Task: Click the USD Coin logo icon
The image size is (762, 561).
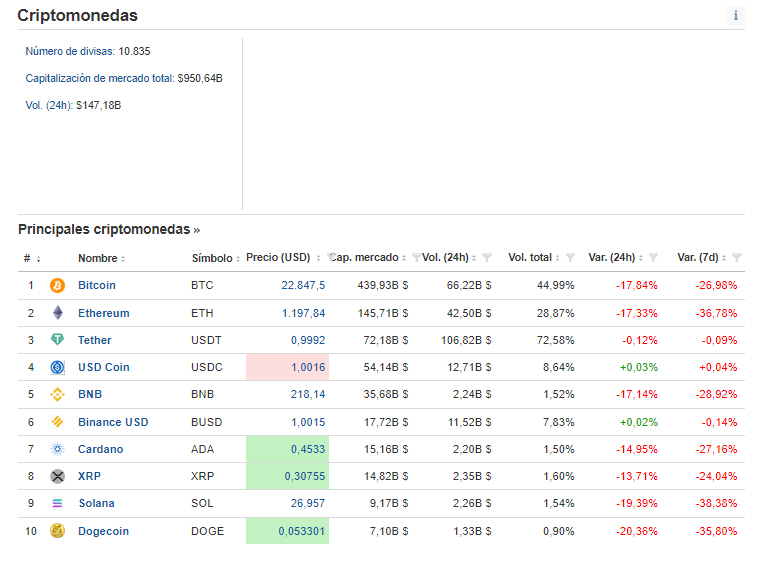Action: 57,367
